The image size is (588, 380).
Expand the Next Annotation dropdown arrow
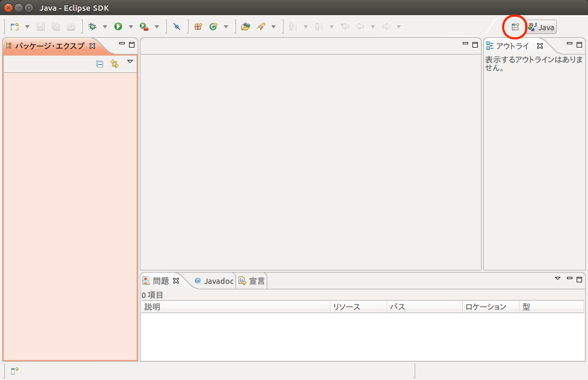click(x=306, y=26)
